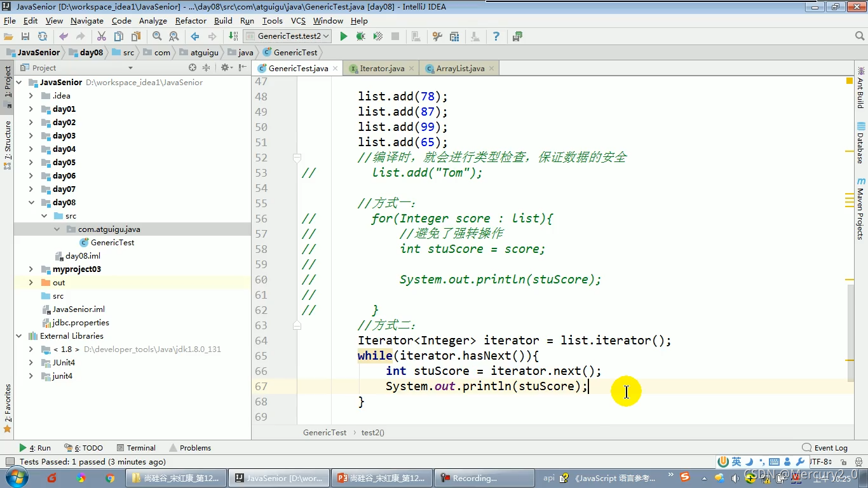Click the Replace toolbar icon

coord(173,36)
